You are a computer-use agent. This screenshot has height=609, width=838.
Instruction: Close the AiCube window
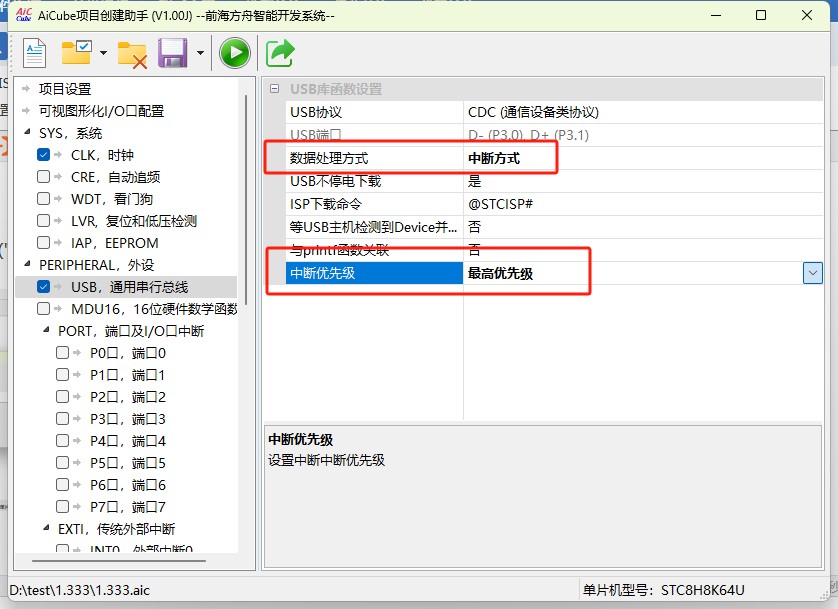click(807, 15)
